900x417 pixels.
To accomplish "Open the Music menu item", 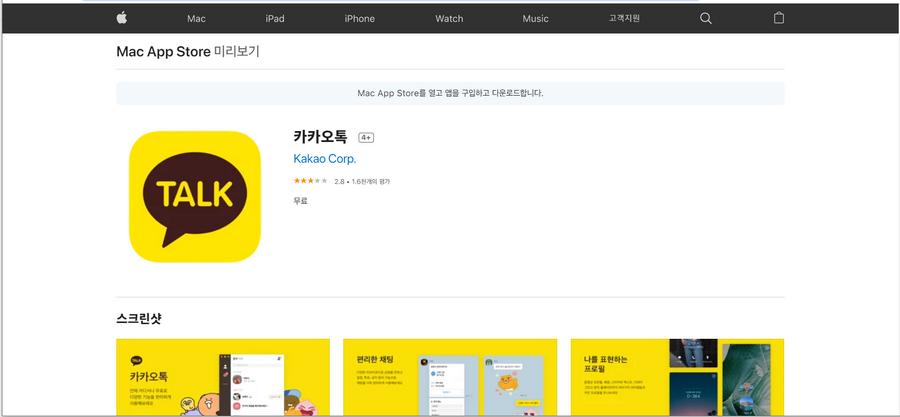I will coord(536,18).
